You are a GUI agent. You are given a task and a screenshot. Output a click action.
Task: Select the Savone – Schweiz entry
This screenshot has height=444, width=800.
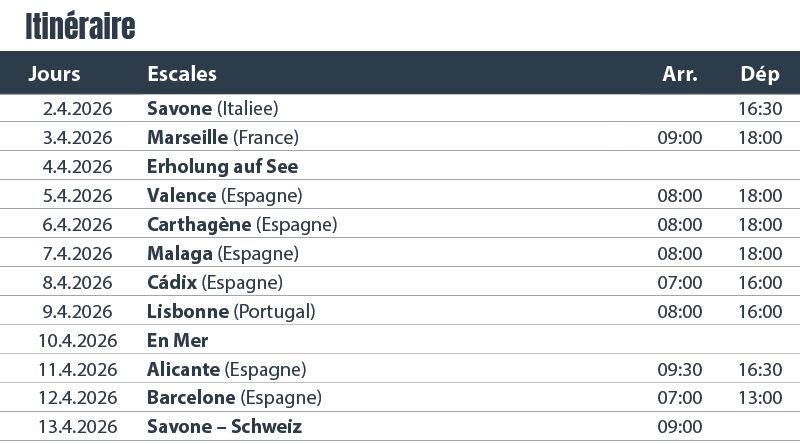[x=224, y=427]
